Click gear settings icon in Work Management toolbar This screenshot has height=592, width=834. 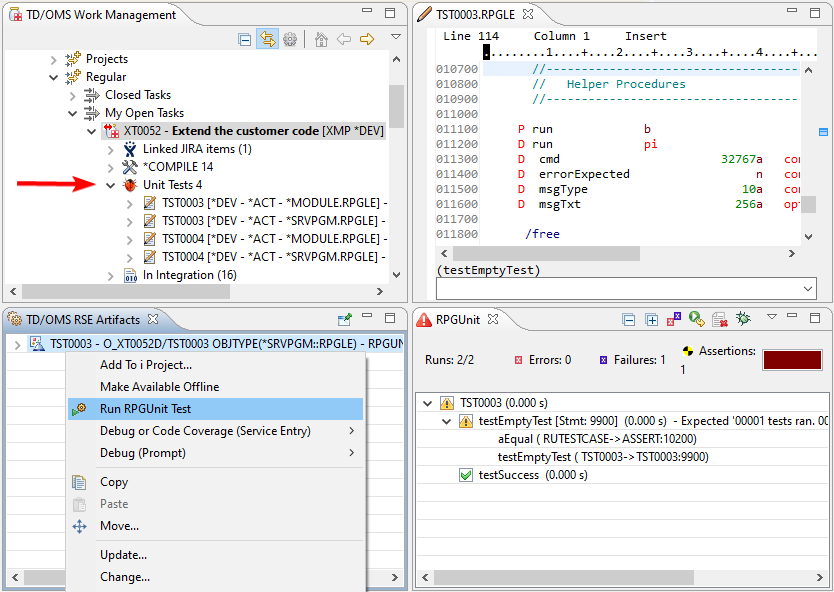(x=290, y=39)
